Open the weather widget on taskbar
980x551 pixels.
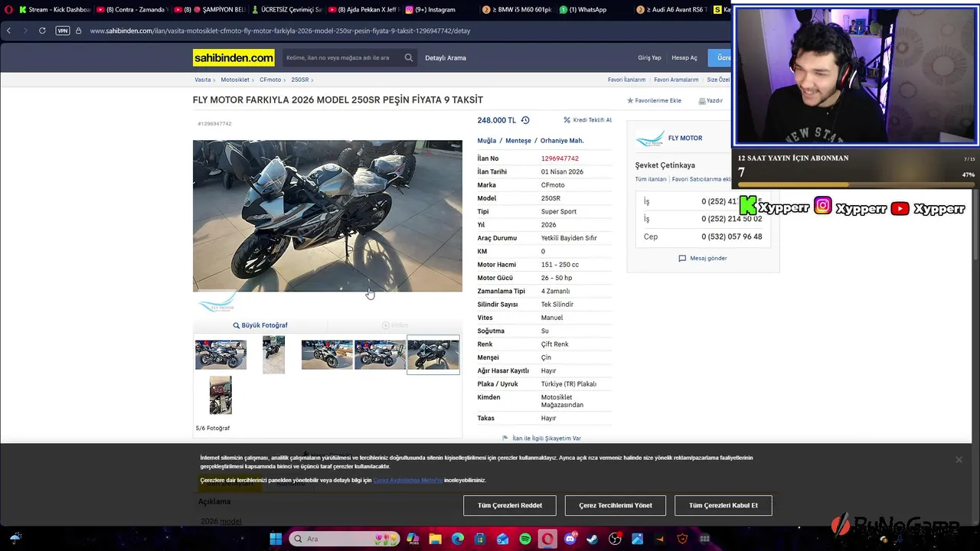pyautogui.click(x=15, y=538)
